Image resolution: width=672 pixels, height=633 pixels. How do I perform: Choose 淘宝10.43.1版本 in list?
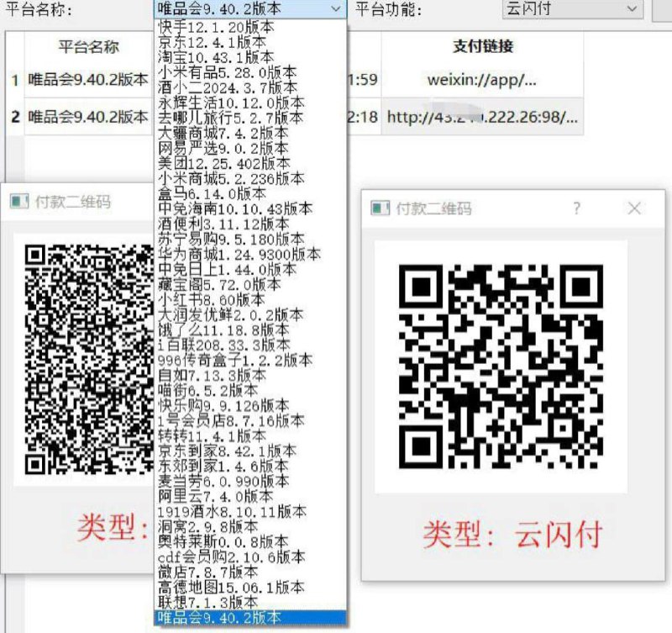(x=249, y=57)
